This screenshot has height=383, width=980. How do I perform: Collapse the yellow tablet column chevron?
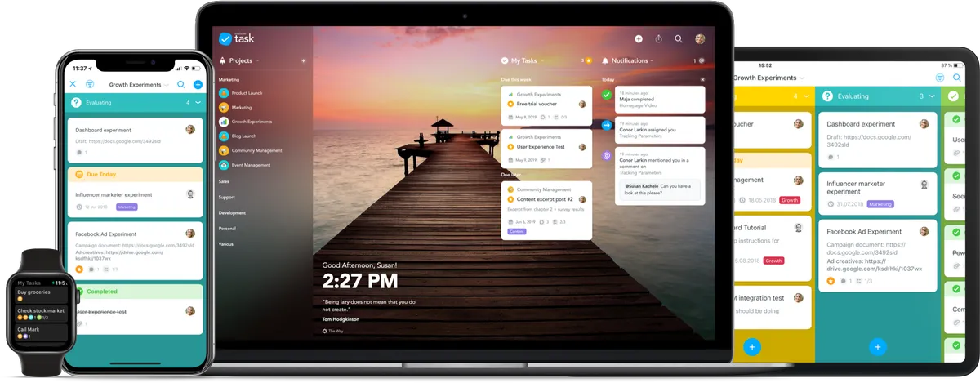tap(806, 96)
